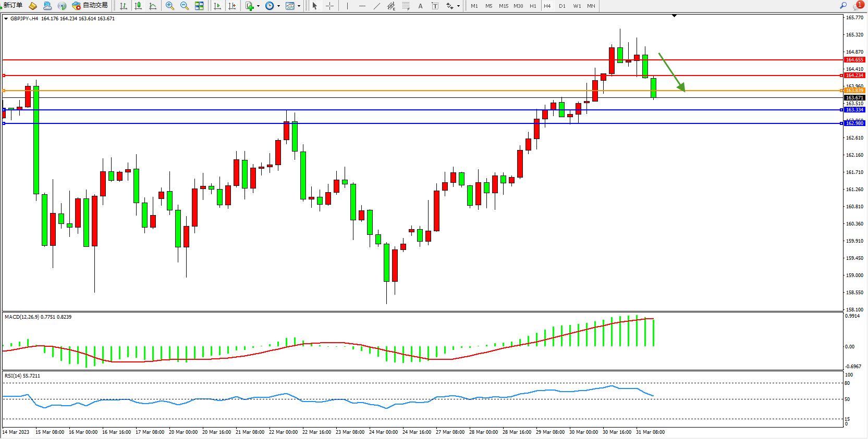This screenshot has height=439, width=868.
Task: Select the orange 163.839 horizontal line label
Action: [x=854, y=91]
